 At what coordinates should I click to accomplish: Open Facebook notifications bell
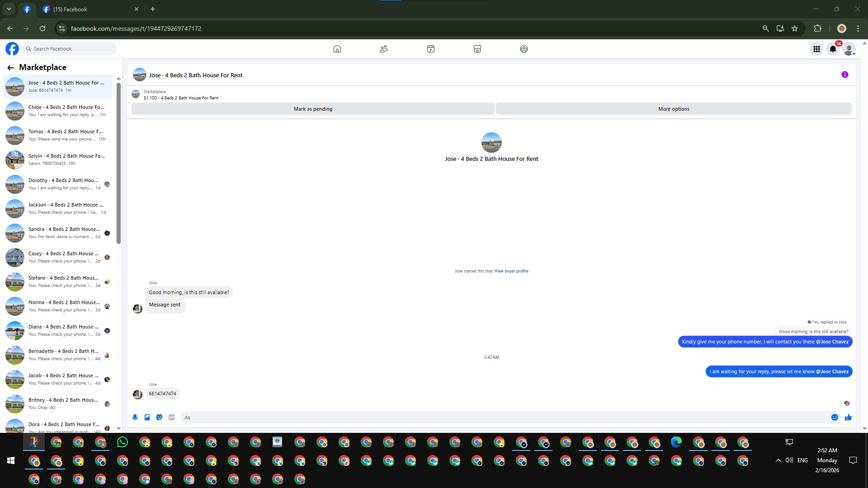[833, 49]
